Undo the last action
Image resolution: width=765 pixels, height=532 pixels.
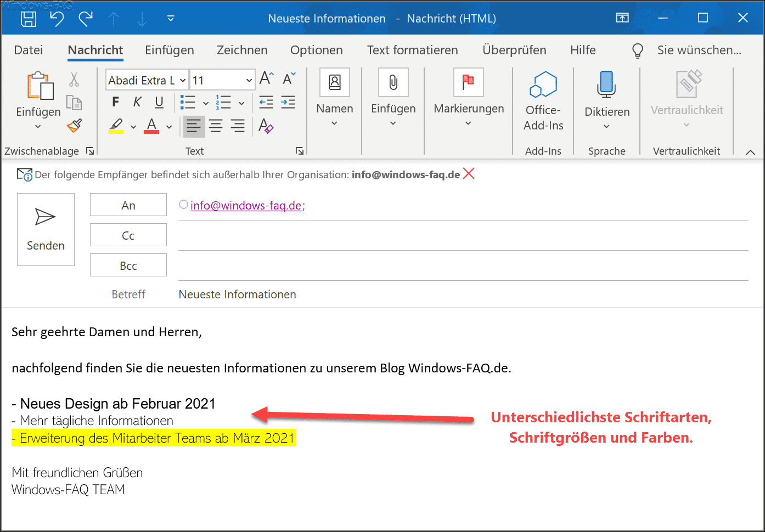57,19
